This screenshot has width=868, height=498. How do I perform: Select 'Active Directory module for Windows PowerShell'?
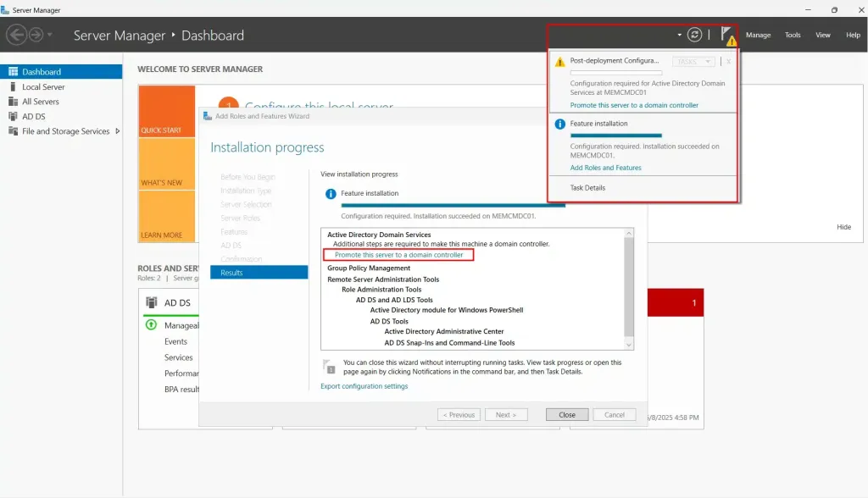click(x=446, y=310)
